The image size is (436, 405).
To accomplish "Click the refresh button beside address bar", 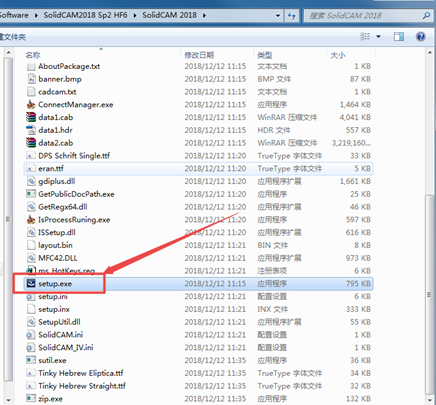I will tap(292, 15).
